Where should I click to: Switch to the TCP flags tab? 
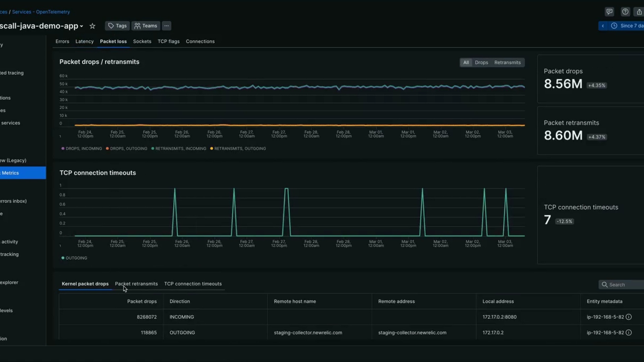pyautogui.click(x=168, y=42)
